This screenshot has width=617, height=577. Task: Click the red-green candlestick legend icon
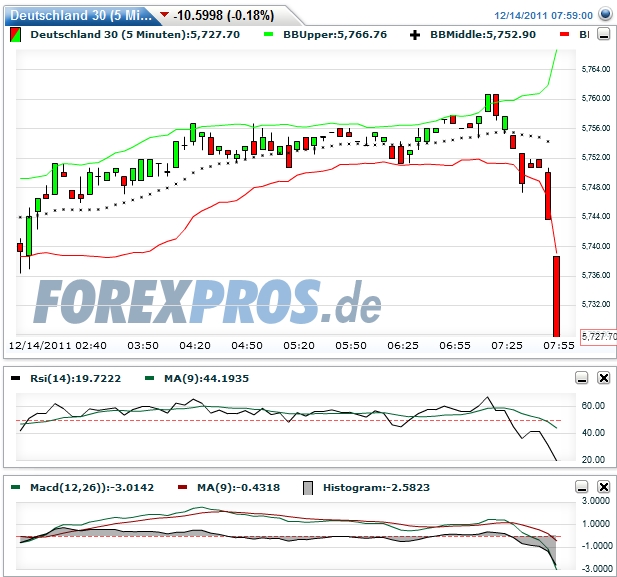[x=15, y=35]
